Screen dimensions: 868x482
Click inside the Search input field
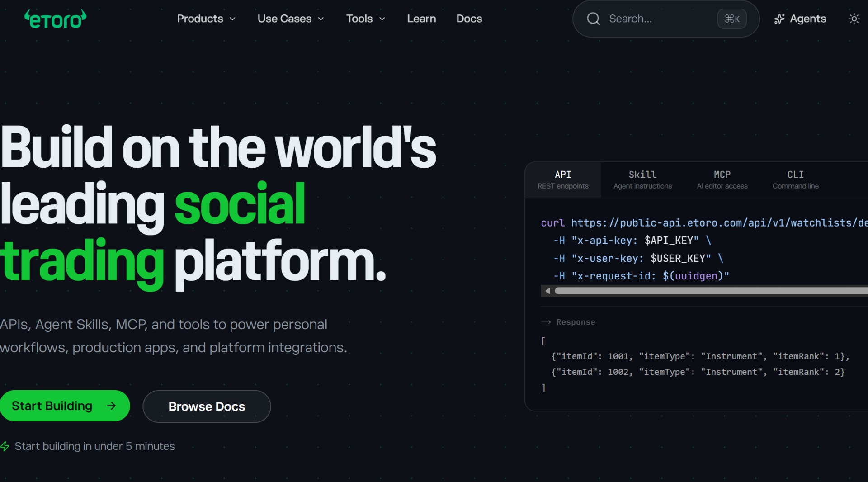656,19
